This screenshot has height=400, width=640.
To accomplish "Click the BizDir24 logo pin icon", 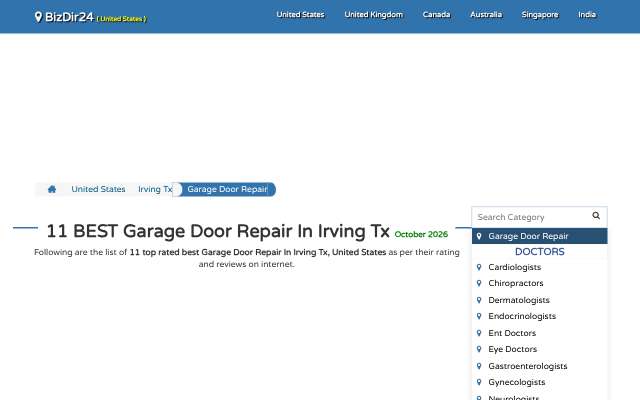I will tap(38, 17).
